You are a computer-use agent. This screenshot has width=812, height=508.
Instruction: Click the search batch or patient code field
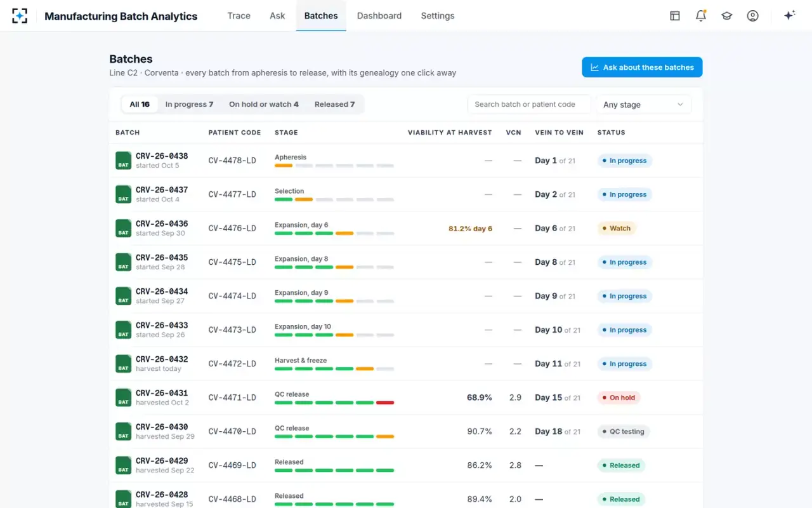coord(529,105)
